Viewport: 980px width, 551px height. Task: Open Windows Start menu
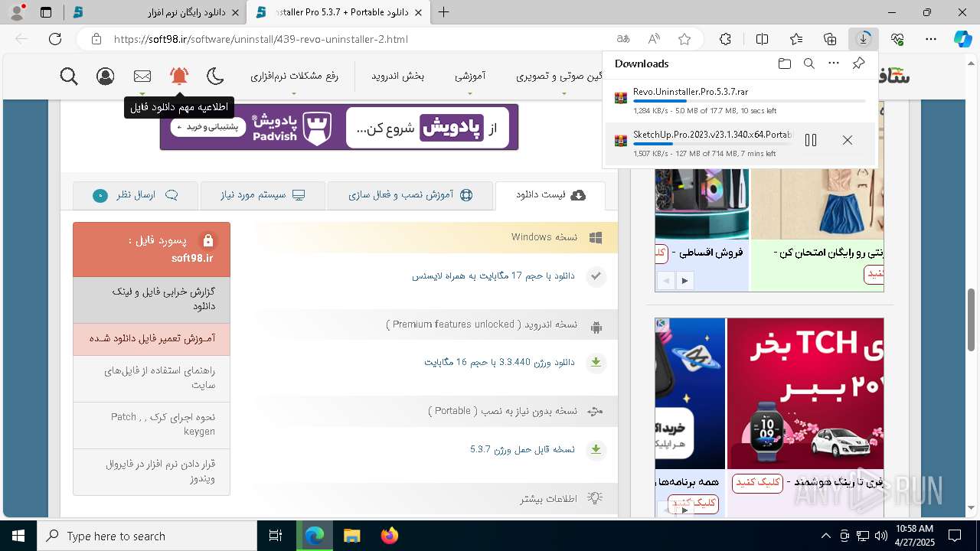[x=18, y=536]
